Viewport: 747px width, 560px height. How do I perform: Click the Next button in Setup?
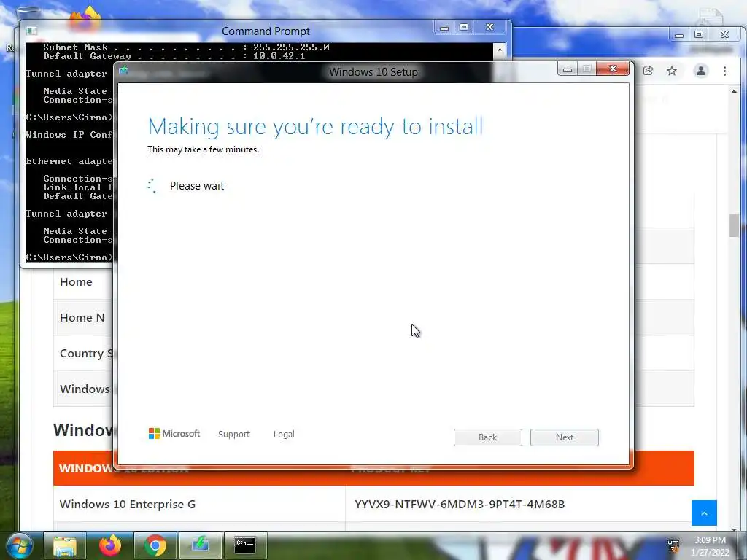(x=565, y=437)
